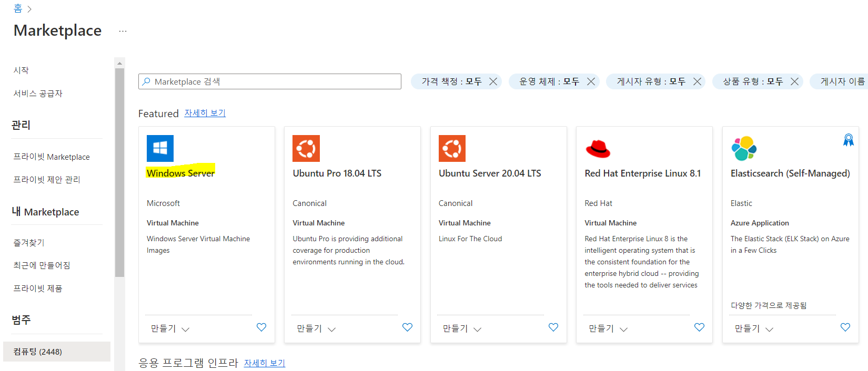Click the Microsoft publisher text
Screen dimensions: 868x371
(163, 203)
